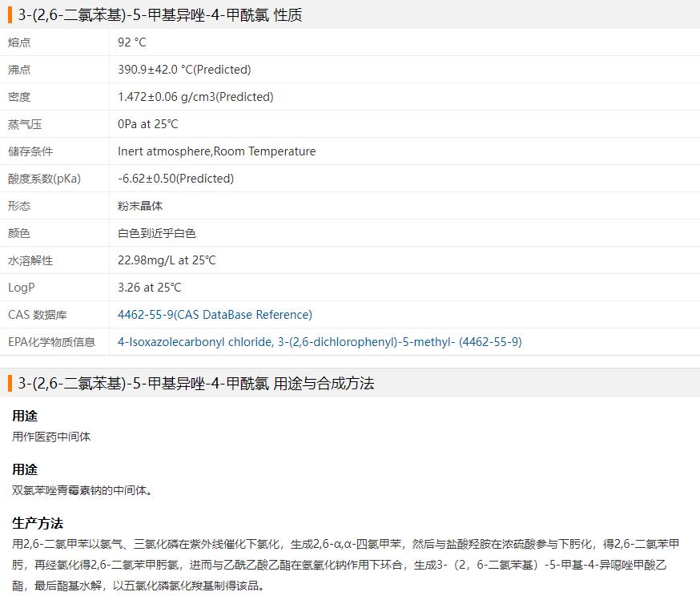Click the 粉末晶体 form value
The width and height of the screenshot is (700, 604).
[140, 206]
